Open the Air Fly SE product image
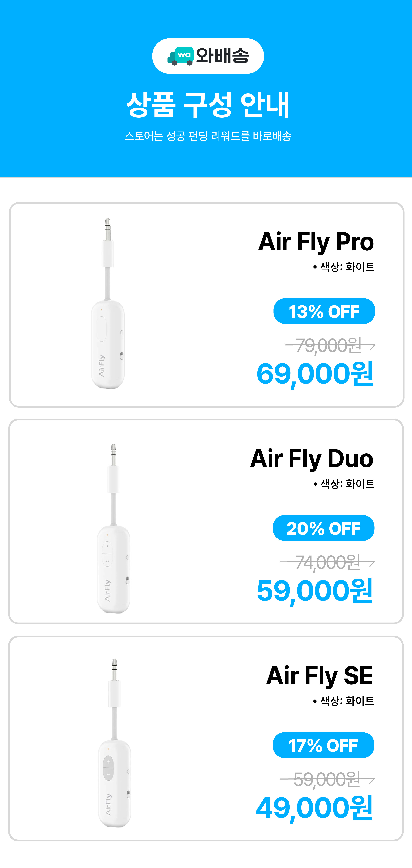The image size is (412, 868). point(114,743)
